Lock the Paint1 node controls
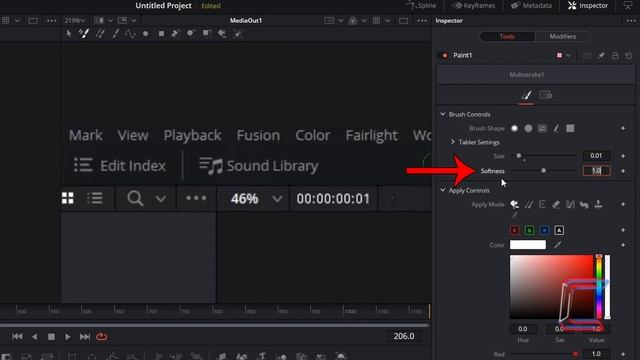The width and height of the screenshot is (640, 360). (615, 55)
